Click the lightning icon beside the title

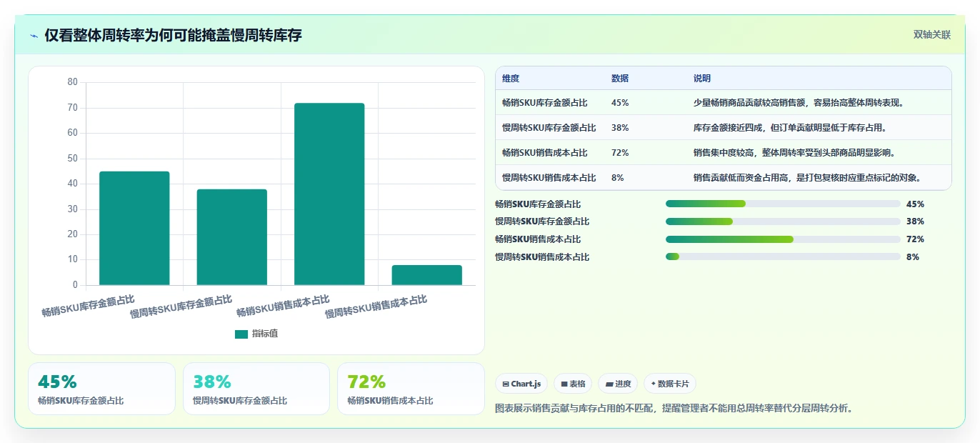(x=34, y=36)
